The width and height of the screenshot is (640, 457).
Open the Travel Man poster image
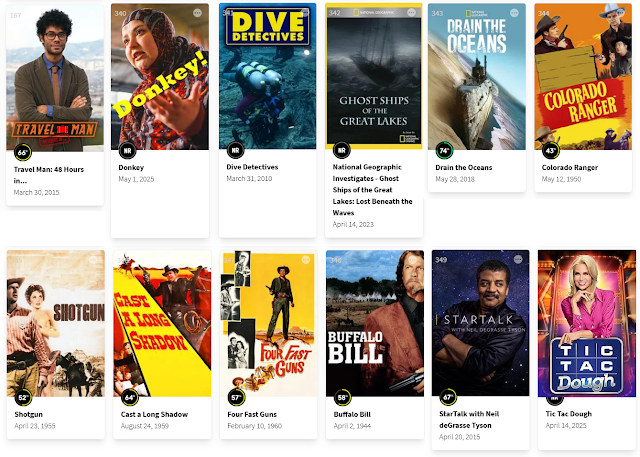pyautogui.click(x=55, y=78)
